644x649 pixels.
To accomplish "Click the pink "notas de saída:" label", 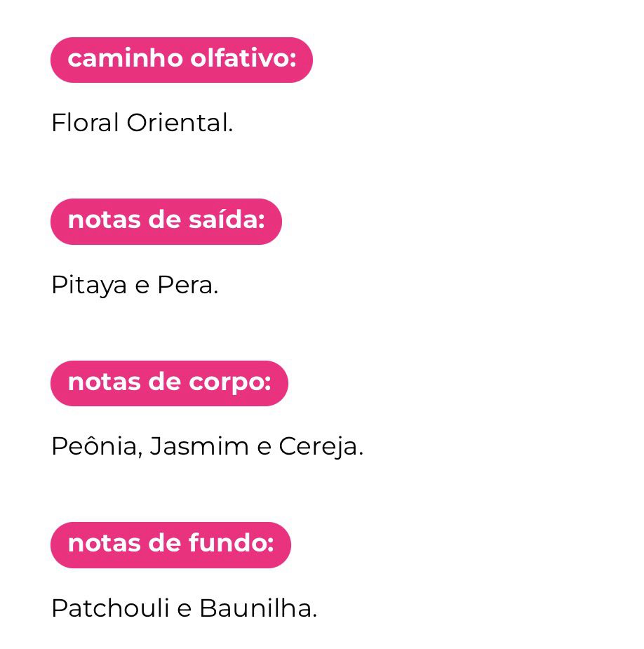I will pos(166,221).
